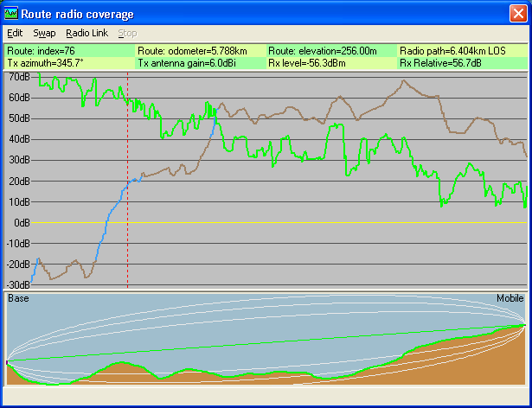Click the greyed-out Stop menu item
This screenshot has width=532, height=408.
click(x=127, y=33)
